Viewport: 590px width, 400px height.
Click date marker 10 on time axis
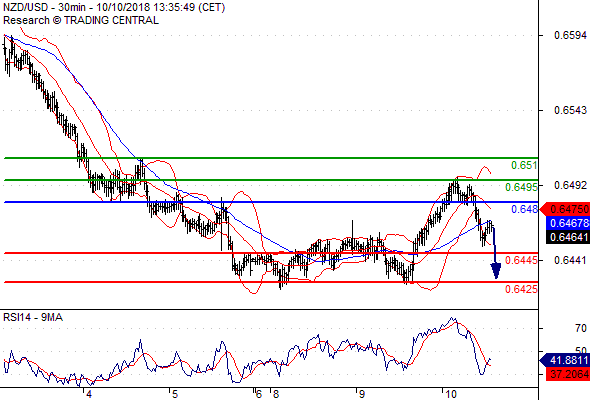[450, 394]
